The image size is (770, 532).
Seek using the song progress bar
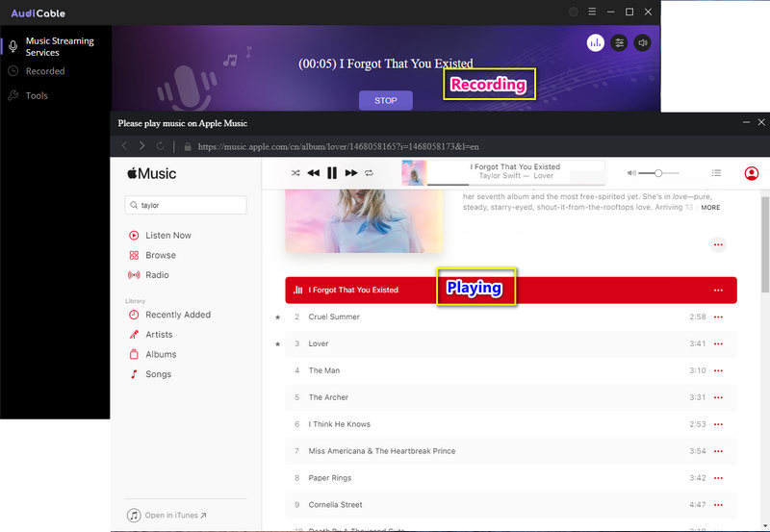coord(516,185)
